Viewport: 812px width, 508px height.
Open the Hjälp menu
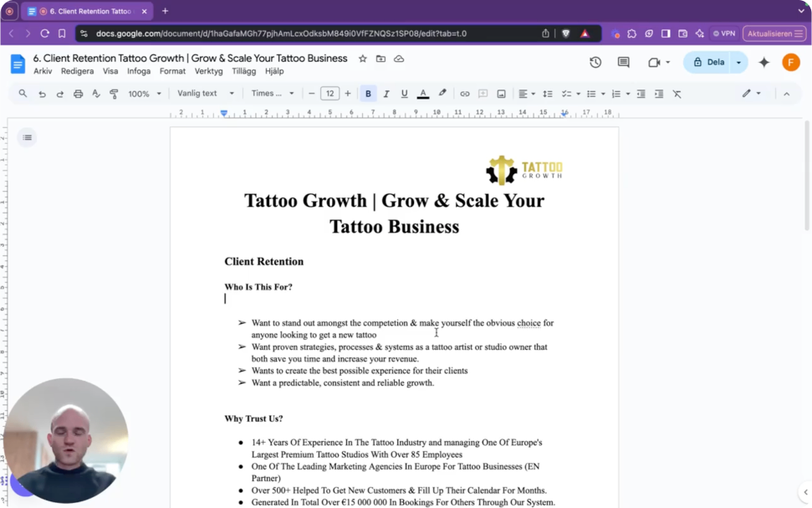tap(274, 71)
